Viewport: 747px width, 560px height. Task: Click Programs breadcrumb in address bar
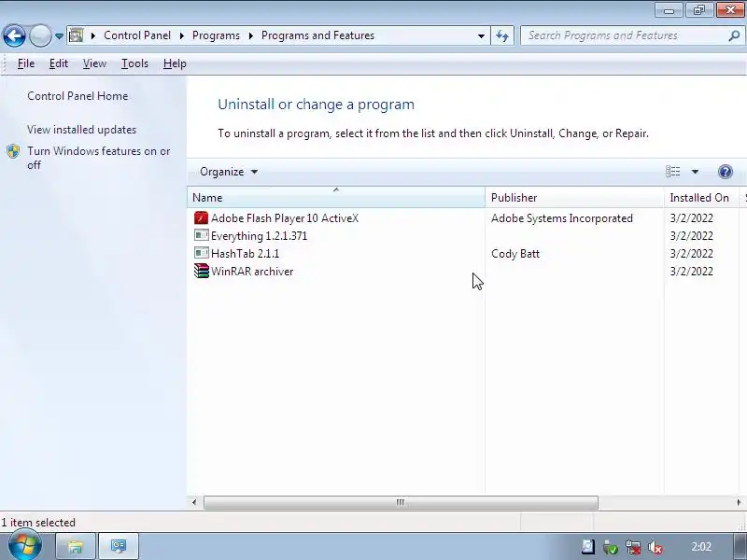[216, 35]
